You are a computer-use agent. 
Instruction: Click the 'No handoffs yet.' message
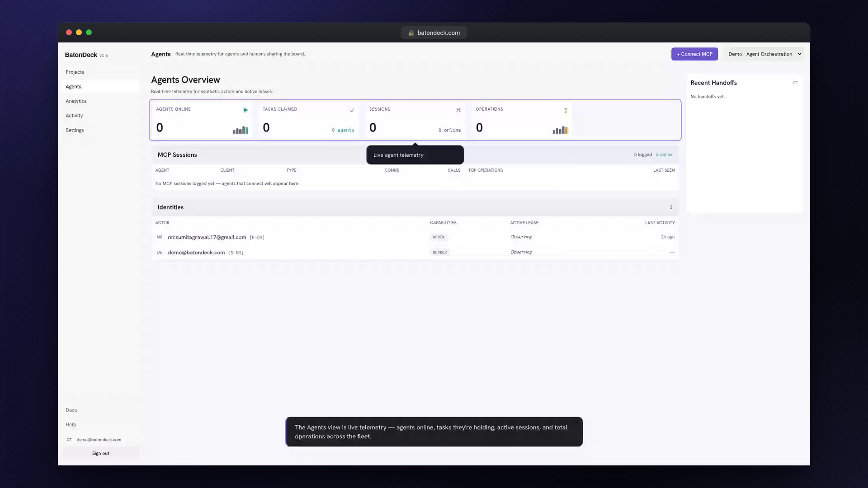tap(708, 97)
